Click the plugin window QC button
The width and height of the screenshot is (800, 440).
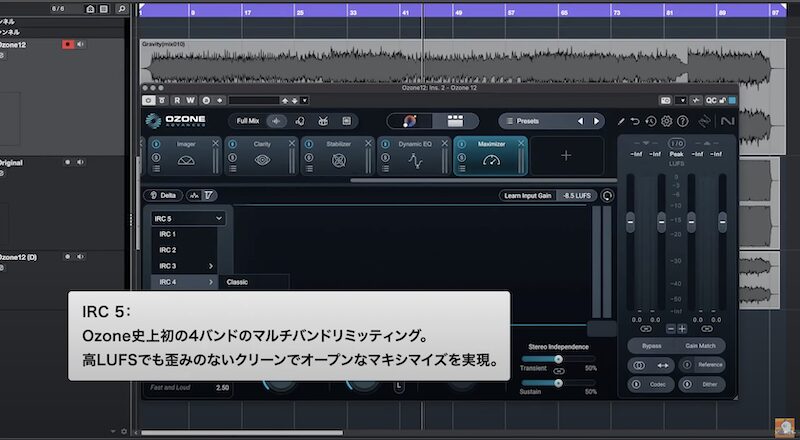[711, 101]
